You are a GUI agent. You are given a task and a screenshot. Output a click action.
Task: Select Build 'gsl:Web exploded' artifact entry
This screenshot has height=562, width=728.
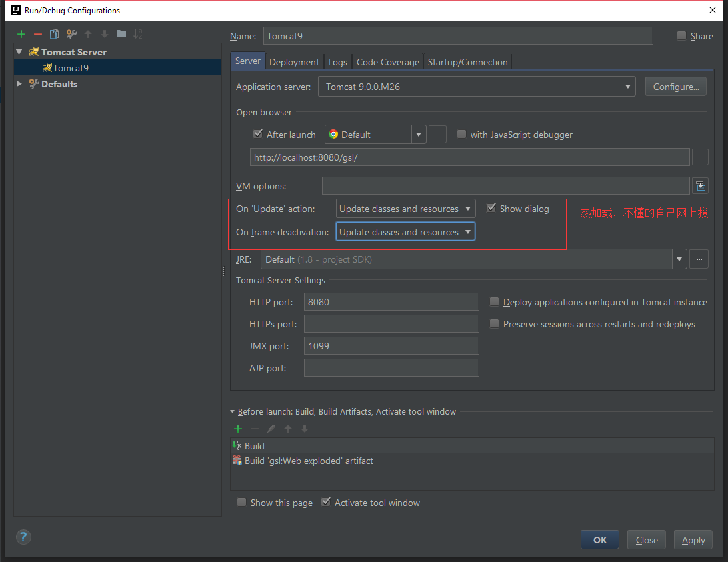click(x=472, y=461)
